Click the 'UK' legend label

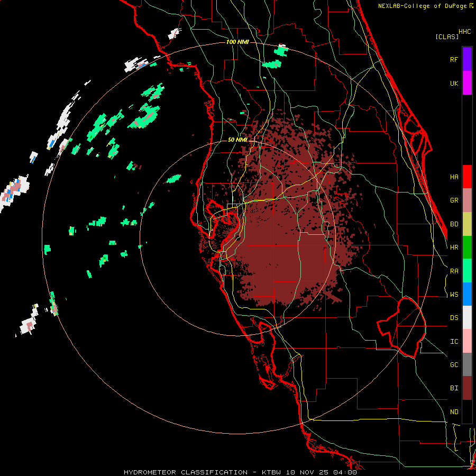454,83
